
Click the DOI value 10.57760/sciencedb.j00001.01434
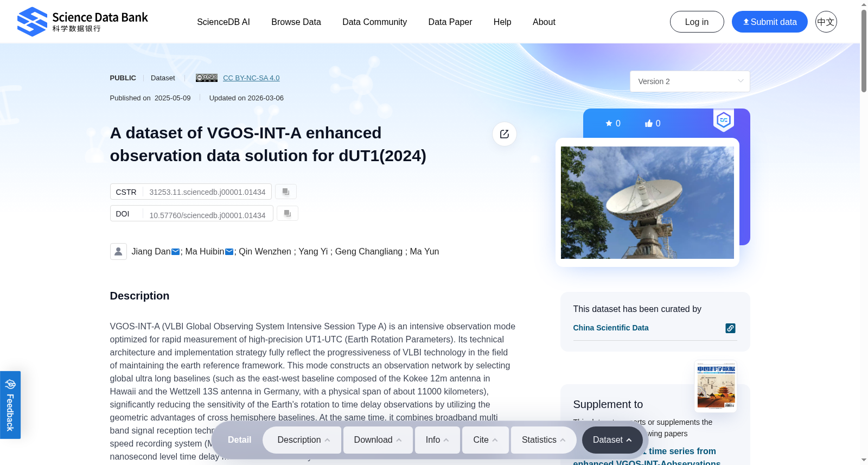(x=207, y=215)
